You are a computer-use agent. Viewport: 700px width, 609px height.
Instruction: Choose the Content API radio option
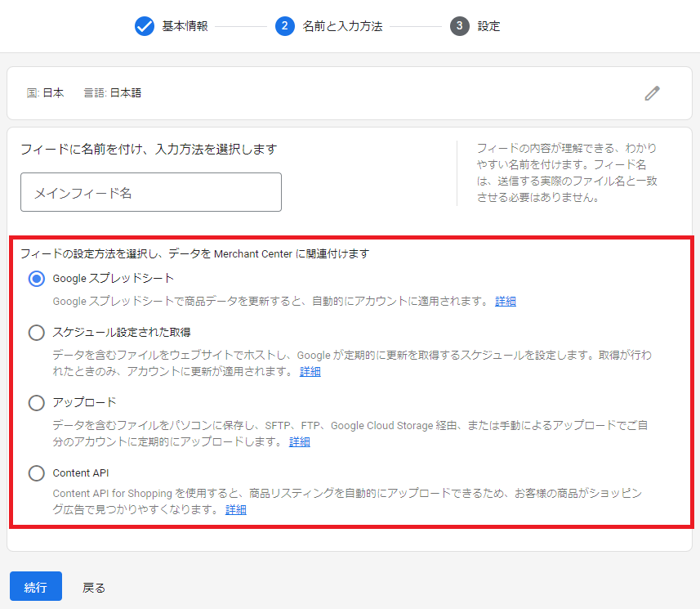37,473
